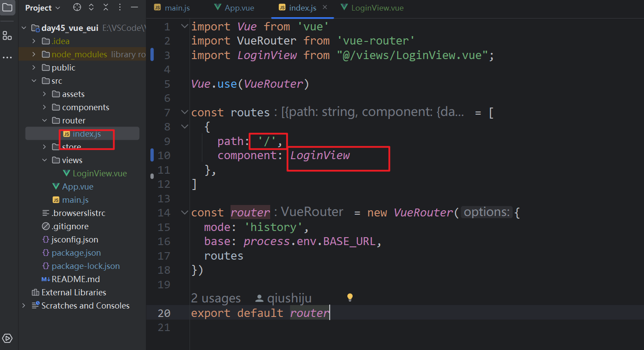The width and height of the screenshot is (644, 350).
Task: Open Services via the hexagon icon bottom left
Action: [7, 339]
